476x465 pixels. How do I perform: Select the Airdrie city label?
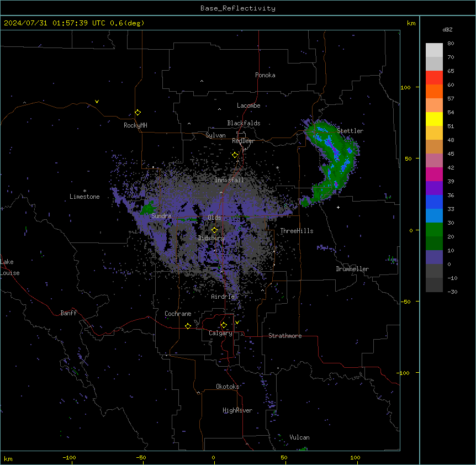[x=223, y=297]
